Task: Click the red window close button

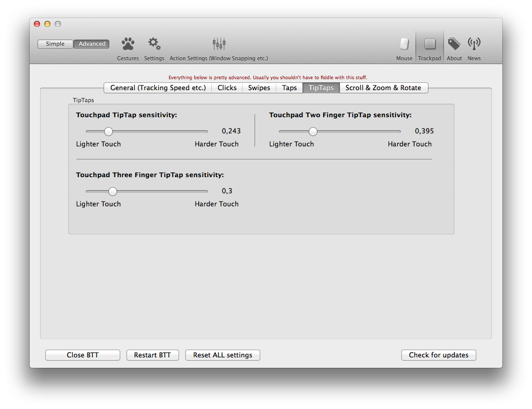Action: [x=37, y=24]
